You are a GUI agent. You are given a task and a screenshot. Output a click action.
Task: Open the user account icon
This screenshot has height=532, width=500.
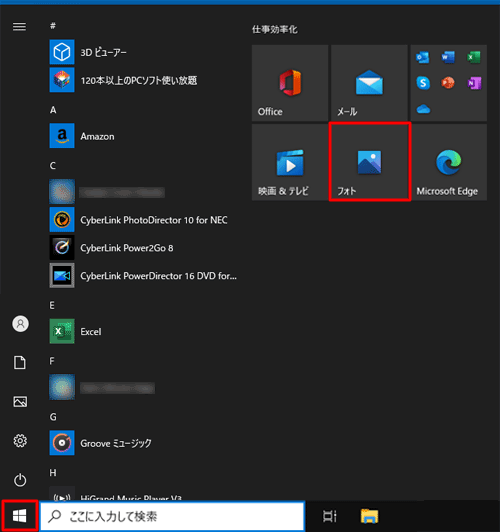20,324
